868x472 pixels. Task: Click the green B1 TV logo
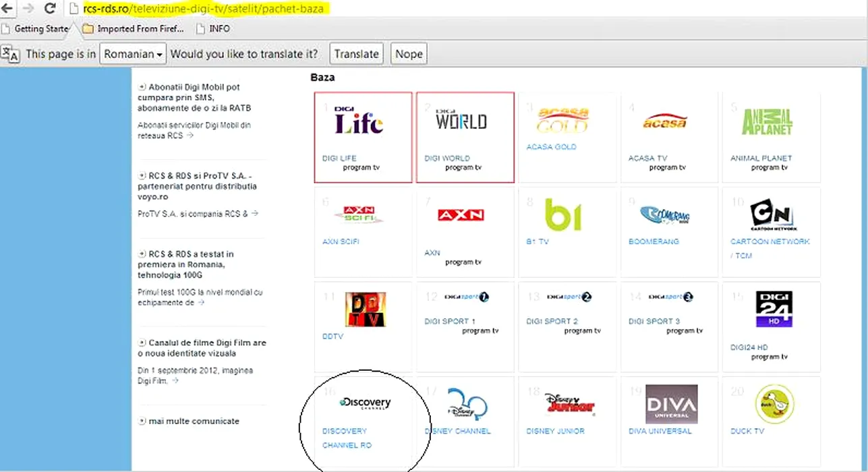click(x=563, y=214)
